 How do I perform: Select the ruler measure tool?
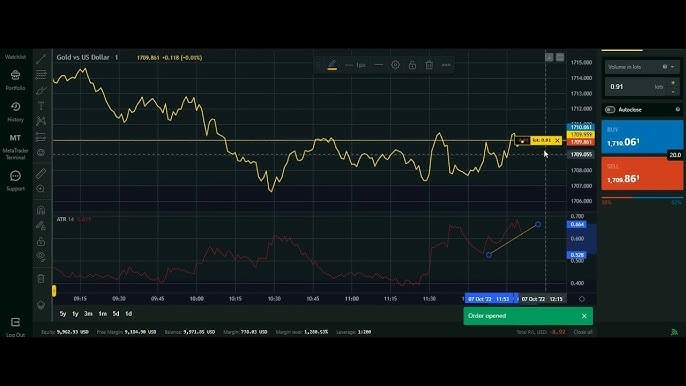41,173
